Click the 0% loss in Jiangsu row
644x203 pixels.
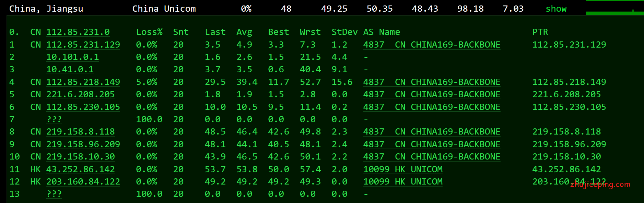tap(246, 9)
